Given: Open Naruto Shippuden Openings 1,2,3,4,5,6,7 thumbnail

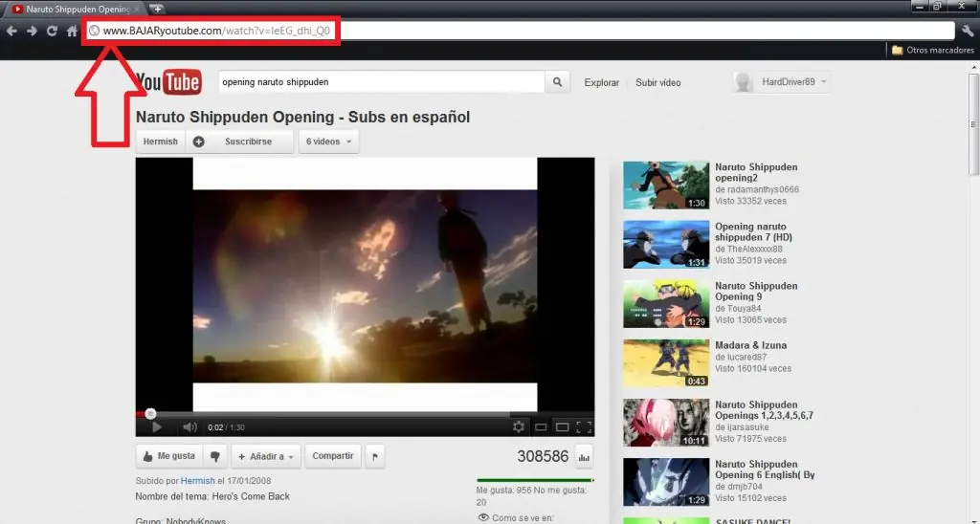Looking at the screenshot, I should click(x=666, y=423).
